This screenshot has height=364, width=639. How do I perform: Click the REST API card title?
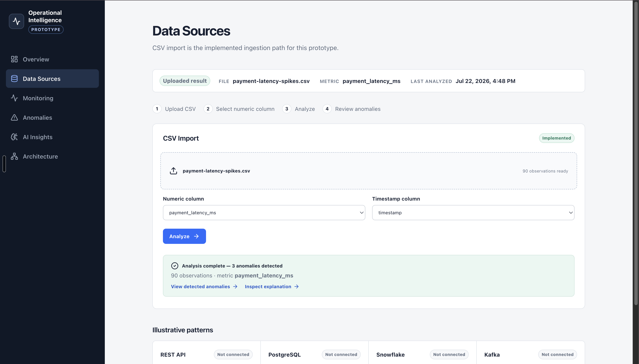tap(173, 354)
